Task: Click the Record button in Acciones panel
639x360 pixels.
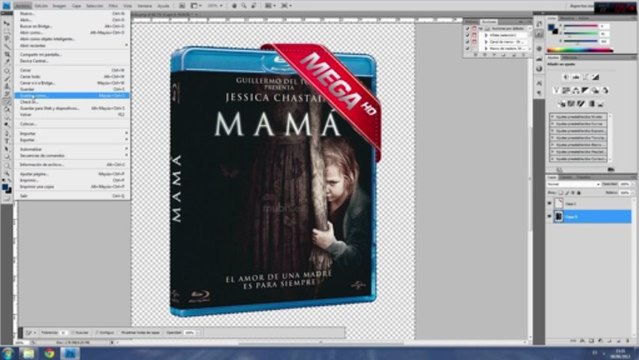Action: tap(485, 55)
